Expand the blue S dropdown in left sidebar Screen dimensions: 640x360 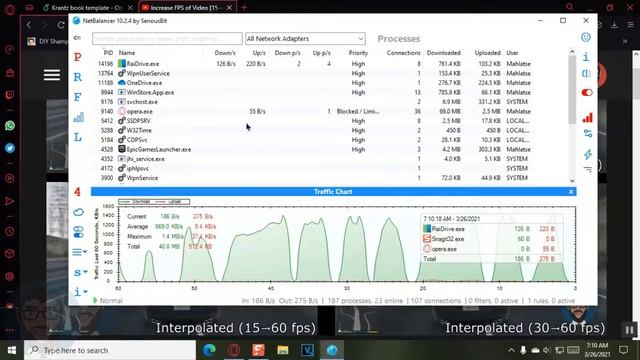click(80, 272)
